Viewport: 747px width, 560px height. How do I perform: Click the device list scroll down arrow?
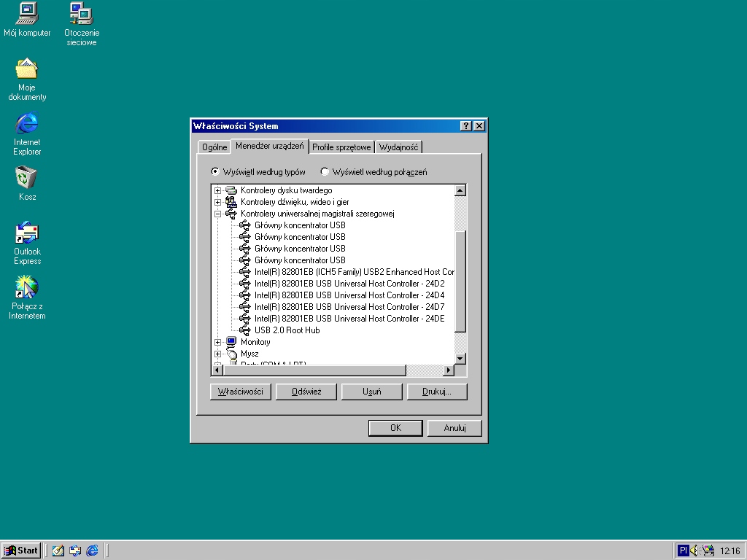[460, 359]
